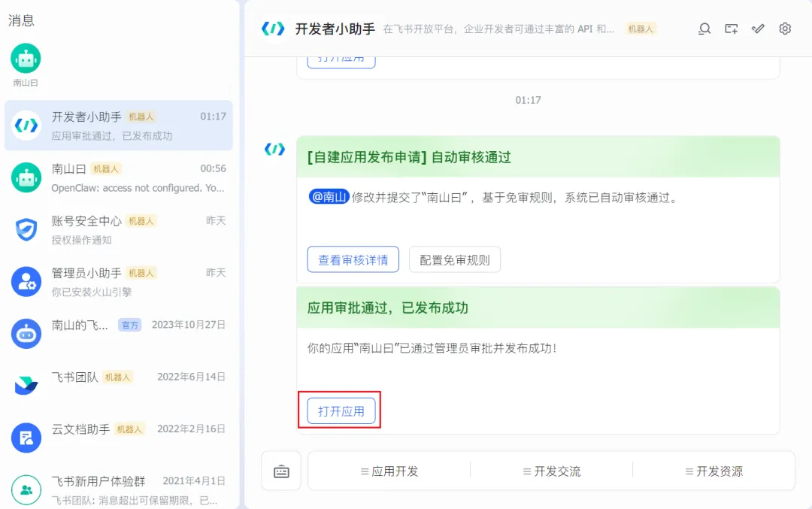Click the message sender avatar beside 自建应用发布申请
The height and width of the screenshot is (509, 812).
[274, 149]
